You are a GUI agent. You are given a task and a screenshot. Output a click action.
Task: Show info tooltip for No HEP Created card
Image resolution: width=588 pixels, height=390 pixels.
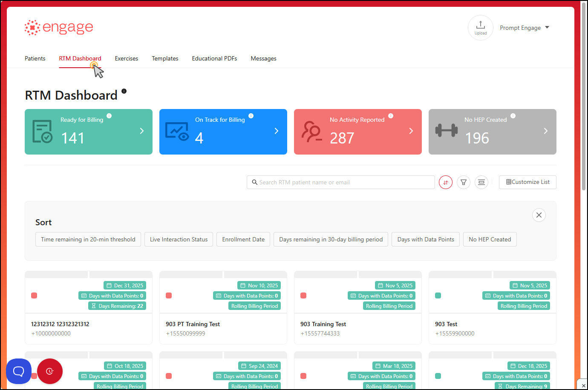(513, 116)
